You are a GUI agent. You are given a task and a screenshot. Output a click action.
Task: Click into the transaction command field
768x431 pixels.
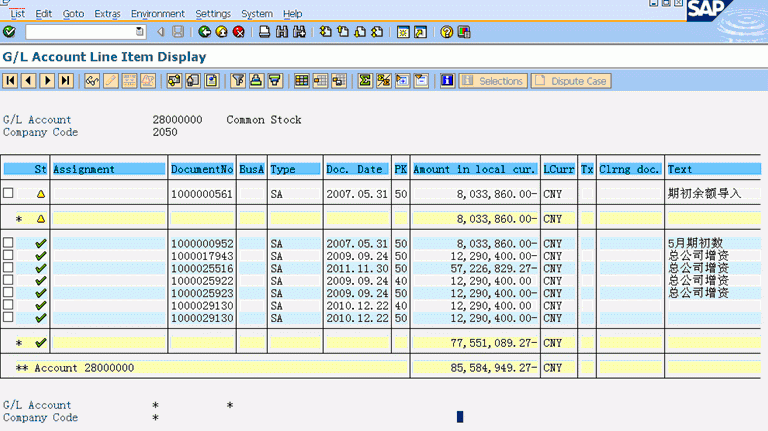click(81, 32)
